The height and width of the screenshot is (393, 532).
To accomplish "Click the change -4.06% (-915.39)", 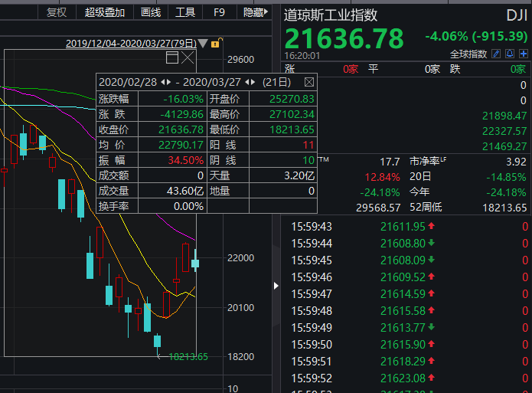I will click(x=476, y=36).
